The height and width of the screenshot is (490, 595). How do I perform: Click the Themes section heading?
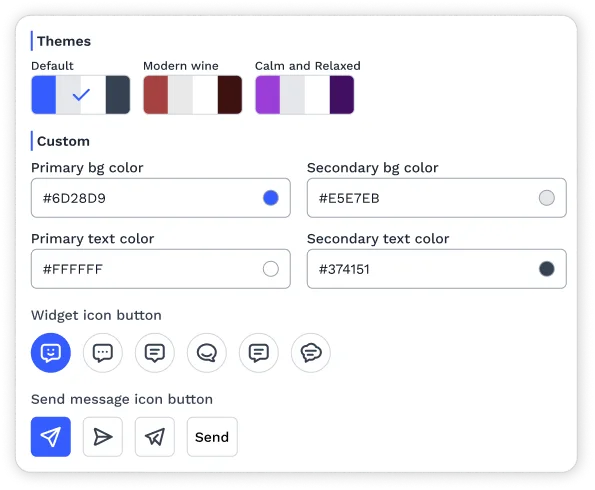pyautogui.click(x=64, y=41)
